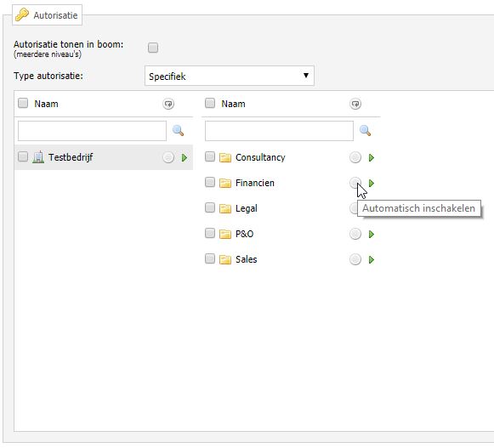Expand Testbedrijf with green arrow

tap(185, 157)
